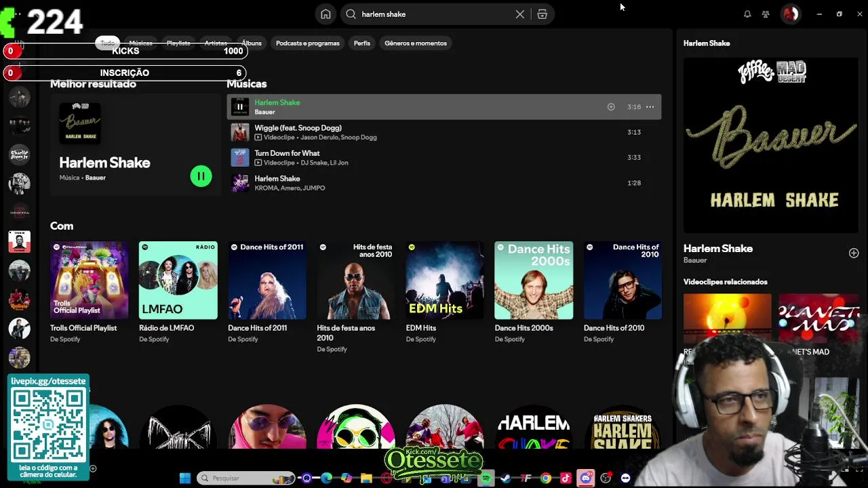Open Baauer artist link in best result

pyautogui.click(x=96, y=178)
